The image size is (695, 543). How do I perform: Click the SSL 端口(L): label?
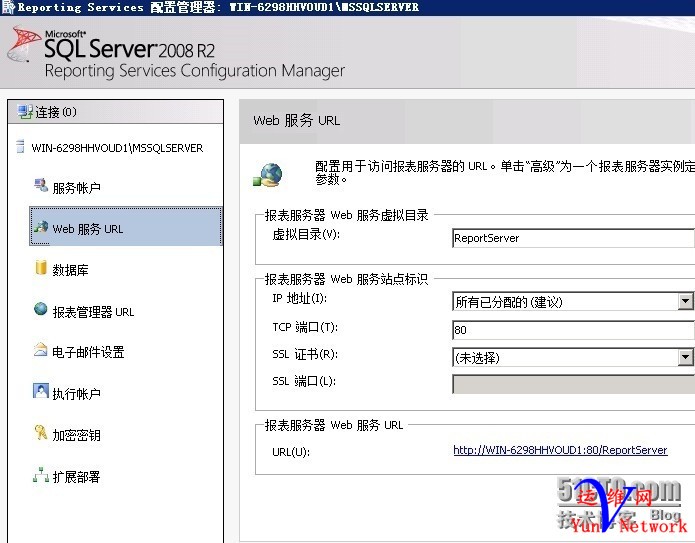(304, 381)
